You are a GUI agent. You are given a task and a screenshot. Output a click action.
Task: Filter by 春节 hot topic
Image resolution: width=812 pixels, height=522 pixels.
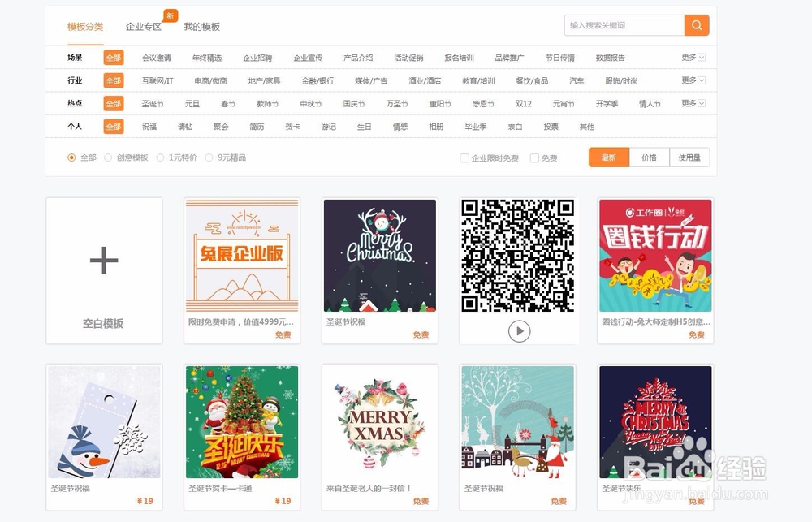228,104
